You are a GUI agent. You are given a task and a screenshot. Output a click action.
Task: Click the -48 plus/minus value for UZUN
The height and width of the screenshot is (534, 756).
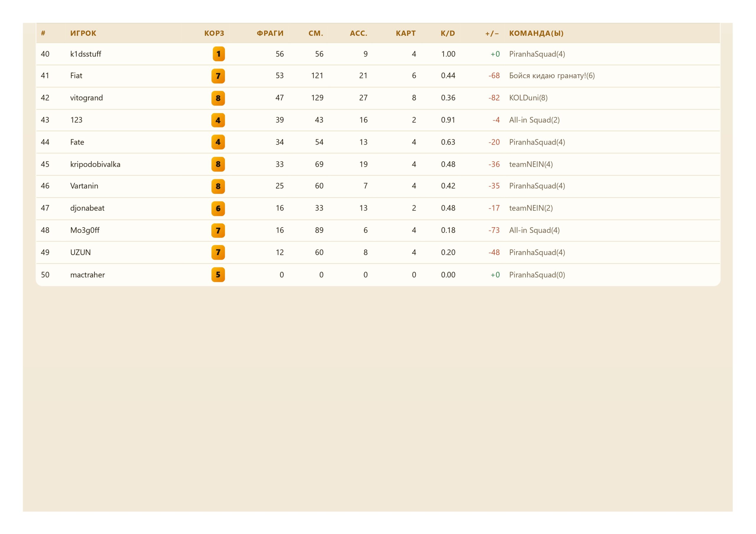(494, 252)
